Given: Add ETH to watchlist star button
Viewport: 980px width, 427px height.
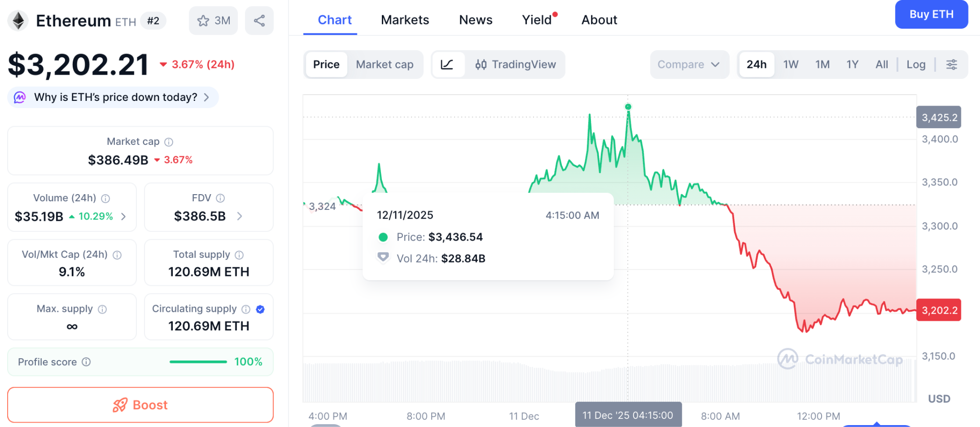Looking at the screenshot, I should 213,21.
